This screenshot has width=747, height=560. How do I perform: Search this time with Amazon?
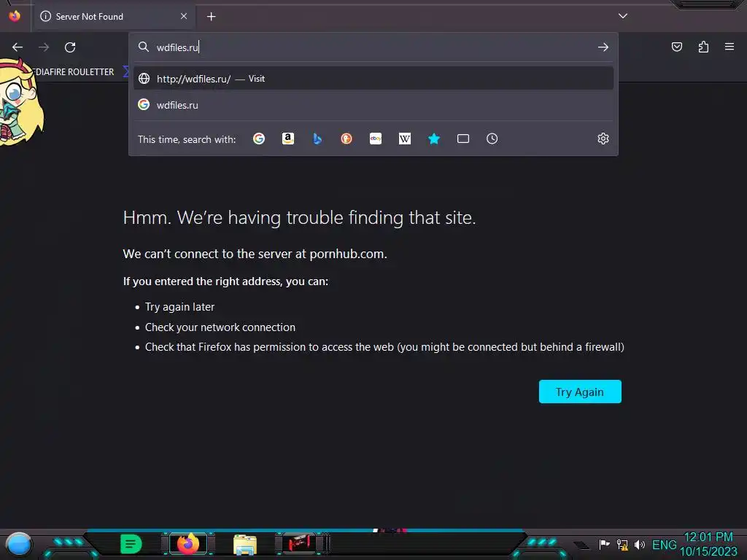[x=287, y=139]
